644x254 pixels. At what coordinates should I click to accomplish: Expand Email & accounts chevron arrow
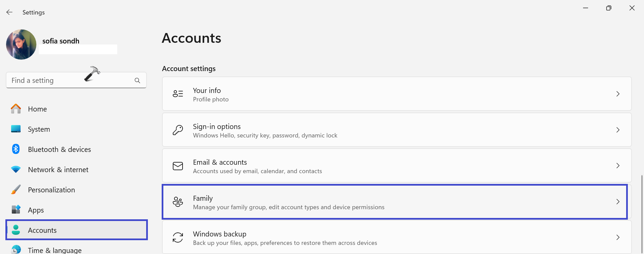click(618, 166)
